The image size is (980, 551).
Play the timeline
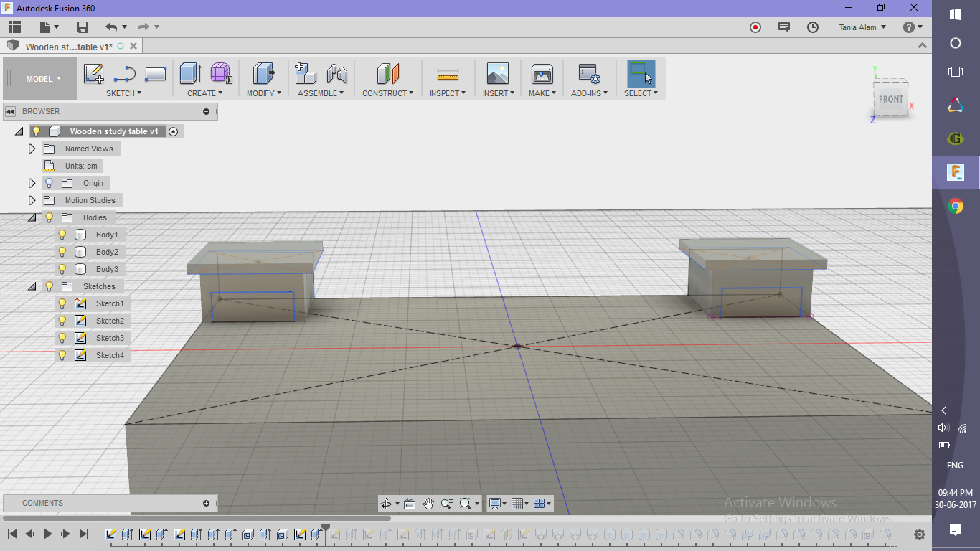click(x=47, y=534)
